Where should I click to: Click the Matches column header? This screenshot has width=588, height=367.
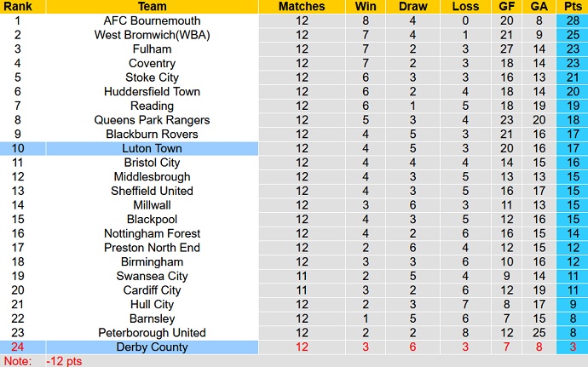pos(302,6)
